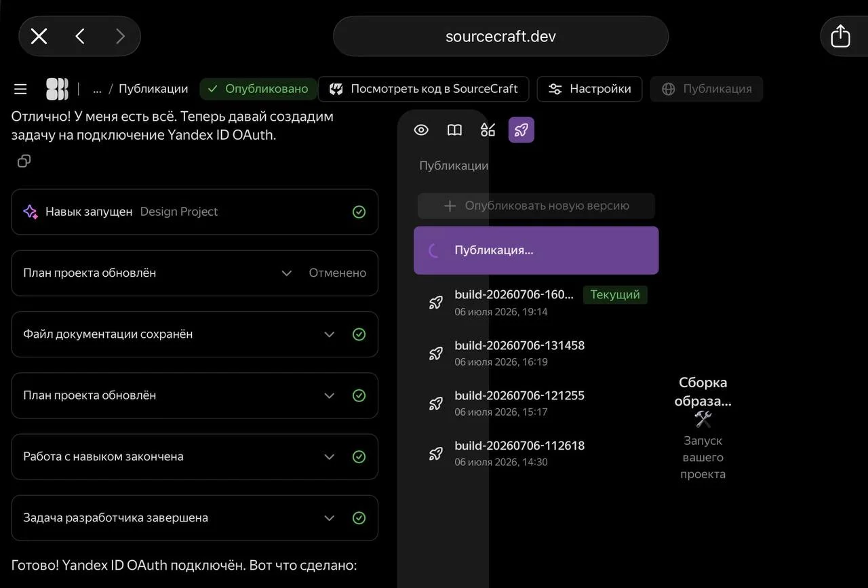Expand cancelled 'План проекта обновлён' entry
The image size is (868, 588).
pyautogui.click(x=287, y=273)
